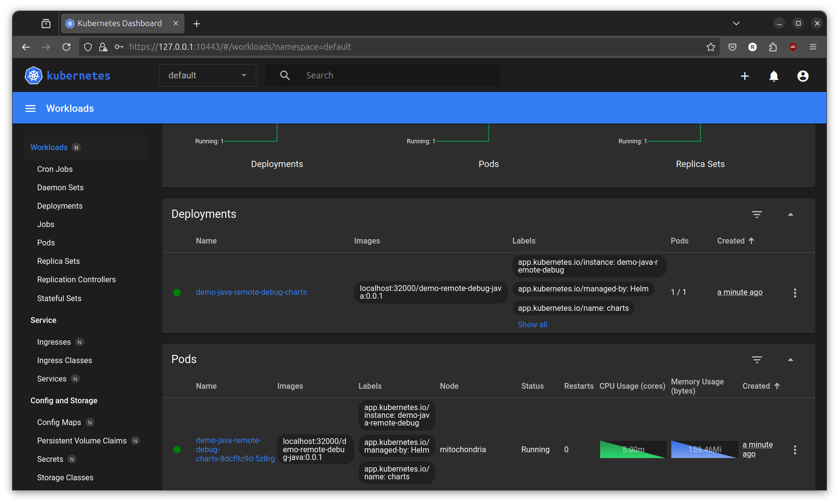The image size is (839, 504).
Task: Open Deployments in sidebar
Action: (60, 206)
